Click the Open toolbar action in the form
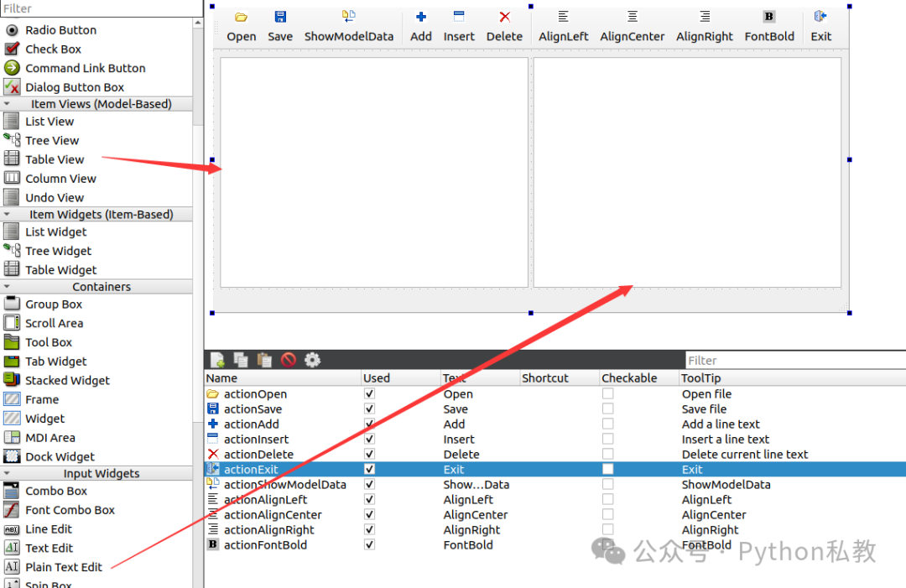 click(241, 26)
